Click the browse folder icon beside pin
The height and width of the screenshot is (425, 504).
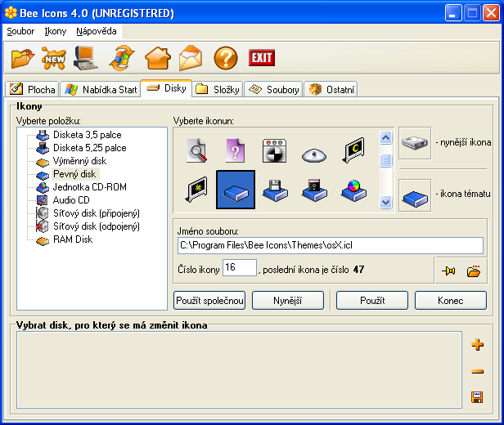(474, 271)
